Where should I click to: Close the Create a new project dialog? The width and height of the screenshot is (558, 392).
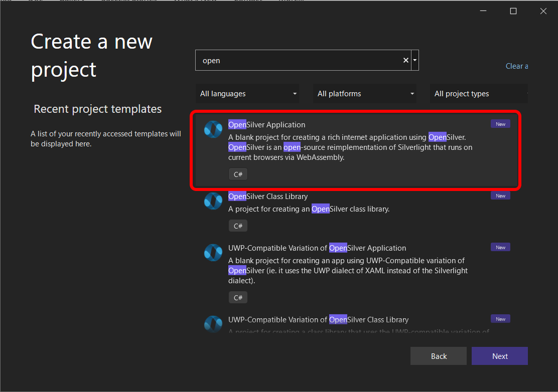[x=543, y=11]
